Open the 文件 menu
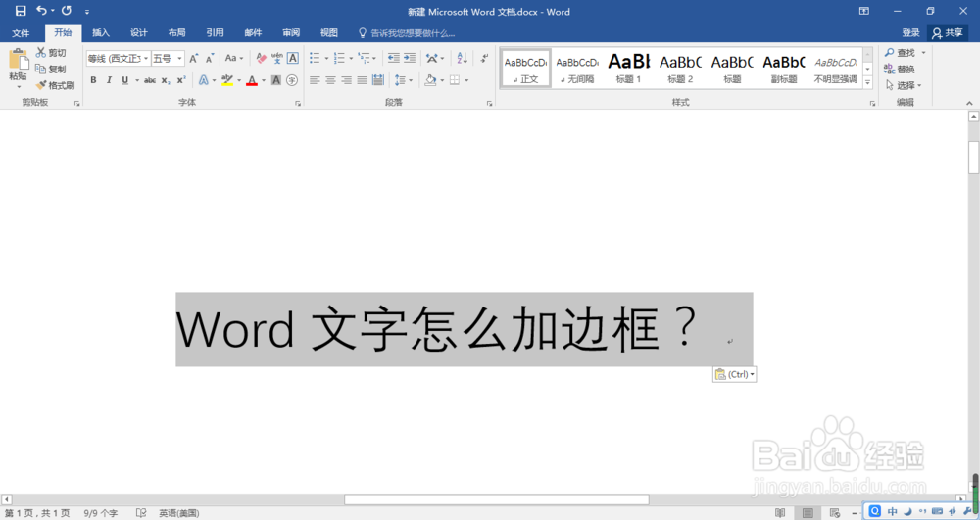The image size is (980, 520). point(21,33)
